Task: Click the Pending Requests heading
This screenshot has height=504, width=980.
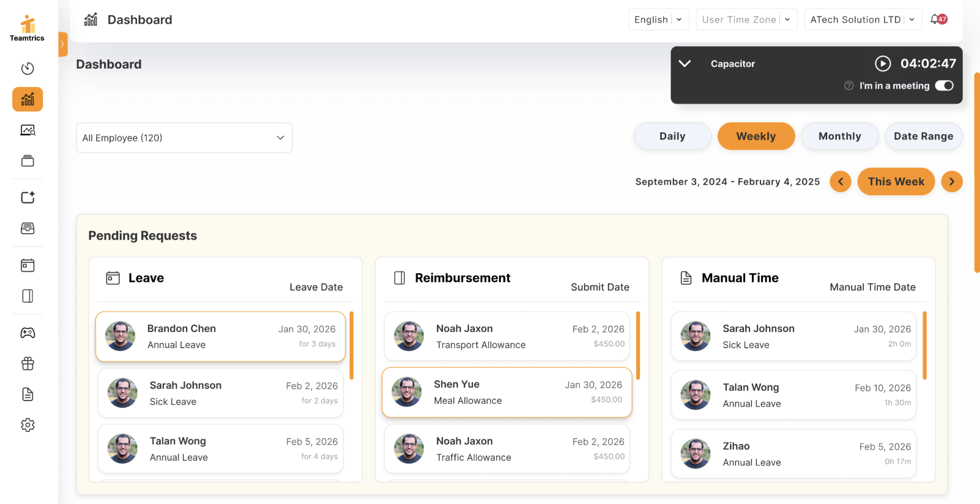Action: [143, 235]
